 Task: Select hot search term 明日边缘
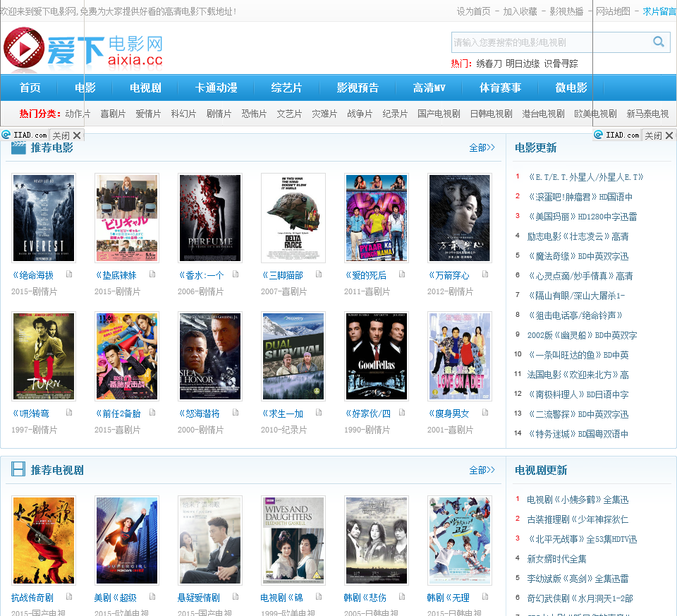tap(523, 64)
